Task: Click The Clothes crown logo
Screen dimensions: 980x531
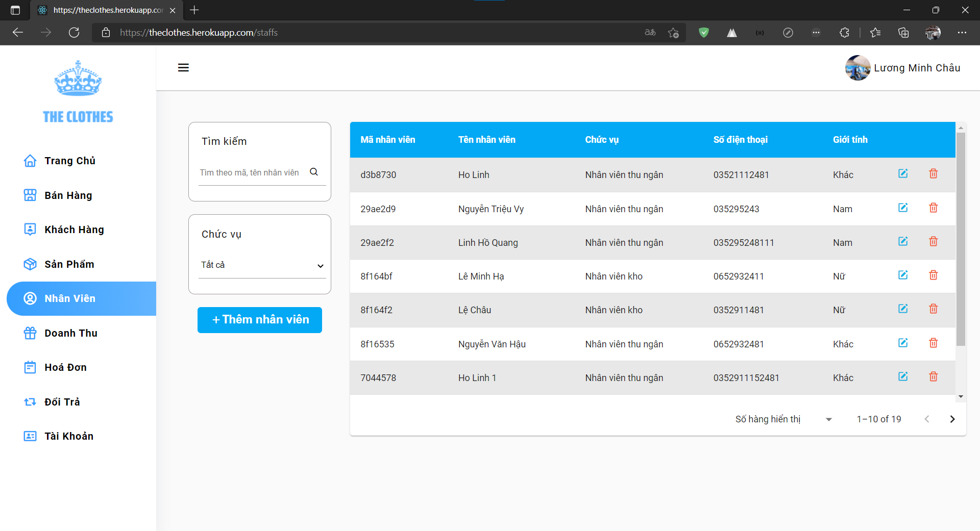Action: tap(78, 79)
